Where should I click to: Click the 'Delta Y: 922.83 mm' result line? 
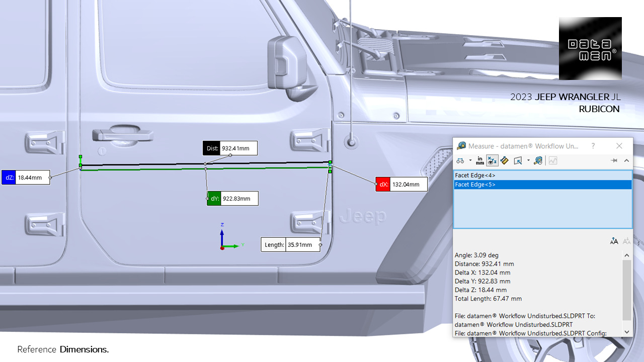click(482, 281)
